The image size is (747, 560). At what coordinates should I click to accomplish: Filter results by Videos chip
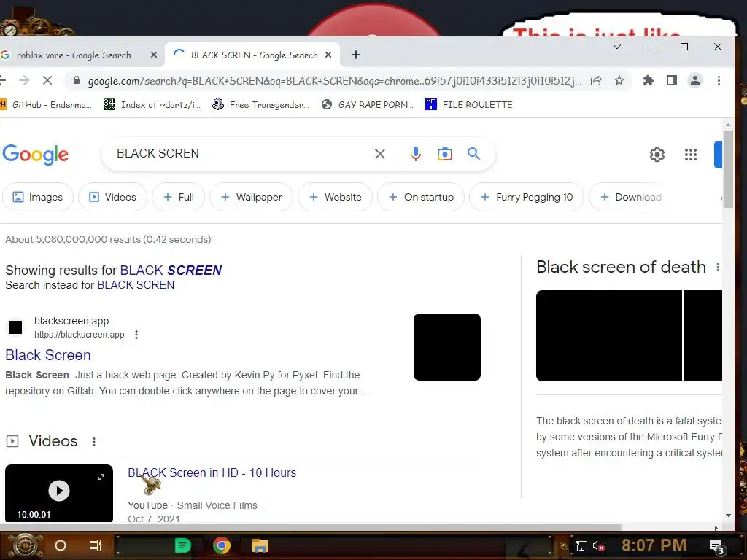[x=112, y=197]
